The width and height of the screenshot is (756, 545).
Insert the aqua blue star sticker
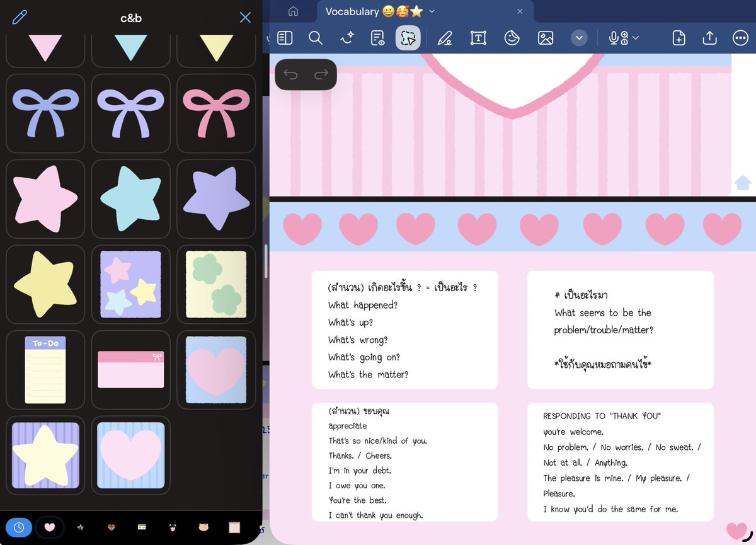(130, 198)
